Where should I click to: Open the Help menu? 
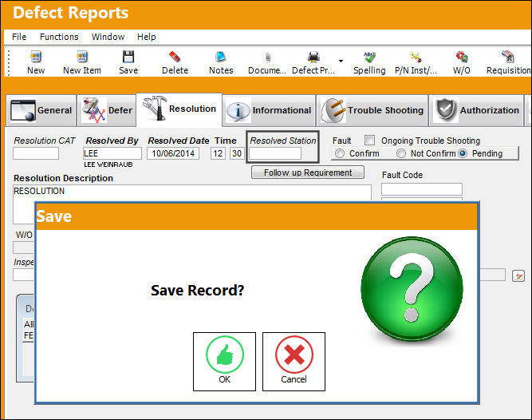(x=146, y=37)
